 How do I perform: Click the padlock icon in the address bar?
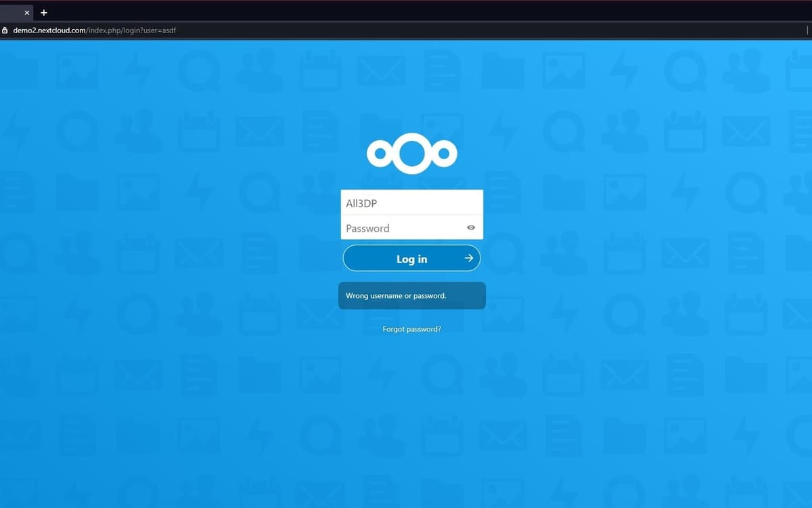5,30
